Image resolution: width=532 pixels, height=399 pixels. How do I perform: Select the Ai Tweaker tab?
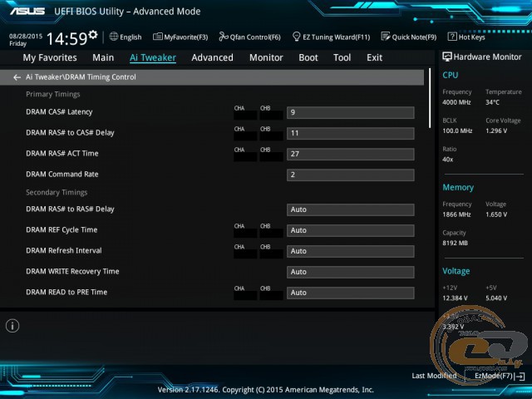[153, 57]
